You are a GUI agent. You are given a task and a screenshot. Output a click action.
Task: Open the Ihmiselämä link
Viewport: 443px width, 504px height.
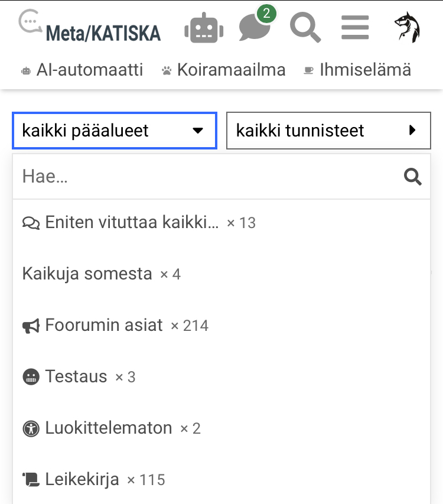(357, 70)
